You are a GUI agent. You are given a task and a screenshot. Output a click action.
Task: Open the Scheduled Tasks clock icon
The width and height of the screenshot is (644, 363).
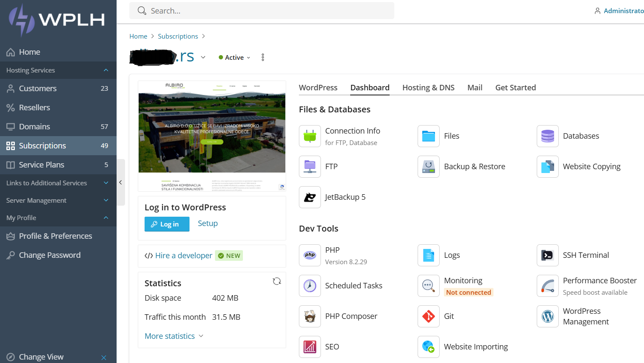pos(310,286)
